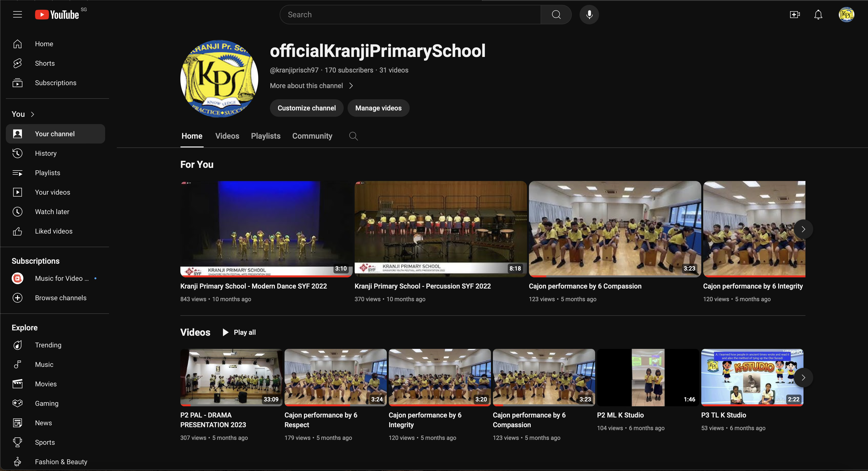868x471 pixels.
Task: Open Subscriptions in sidebar
Action: click(55, 83)
